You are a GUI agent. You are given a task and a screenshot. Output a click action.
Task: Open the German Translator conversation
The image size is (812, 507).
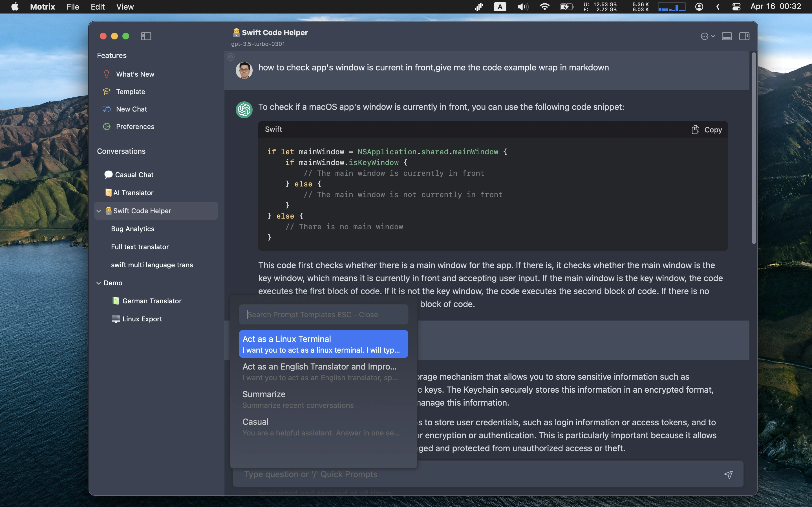coord(151,301)
